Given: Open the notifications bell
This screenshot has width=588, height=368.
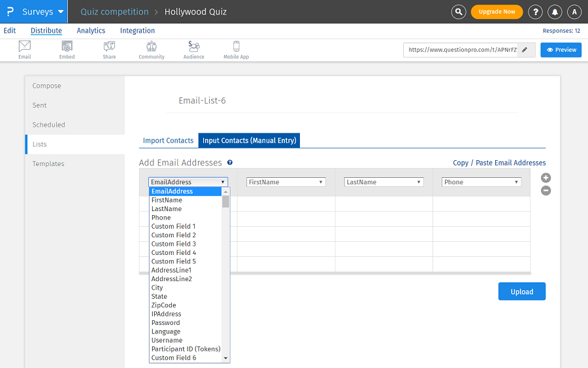Looking at the screenshot, I should pyautogui.click(x=555, y=12).
